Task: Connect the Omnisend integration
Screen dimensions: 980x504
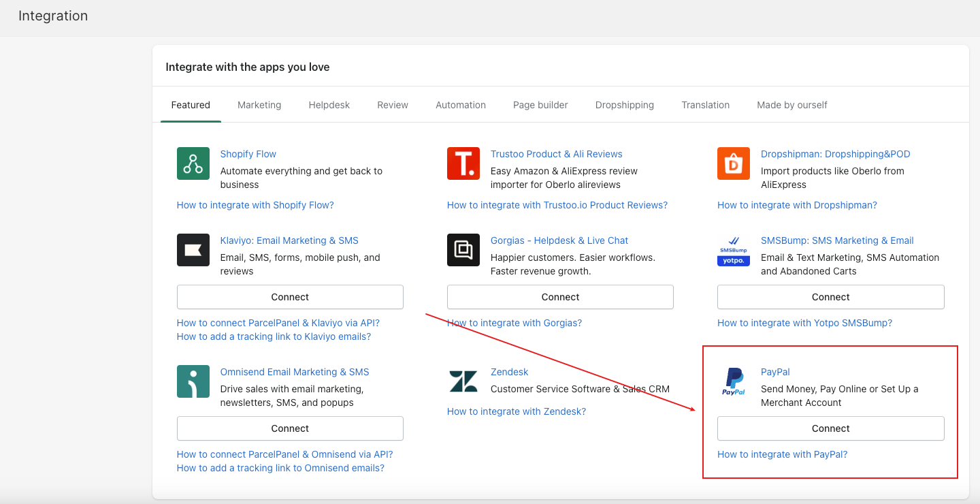Action: 290,428
